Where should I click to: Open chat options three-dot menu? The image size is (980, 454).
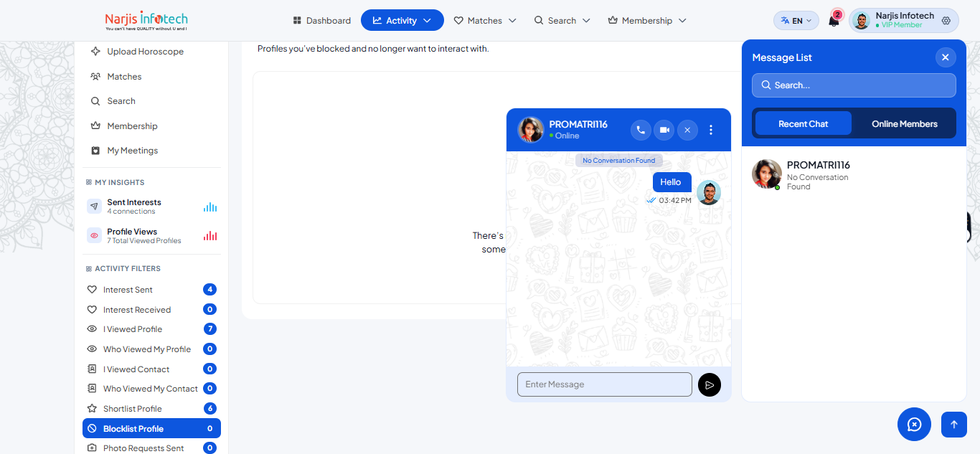tap(711, 130)
